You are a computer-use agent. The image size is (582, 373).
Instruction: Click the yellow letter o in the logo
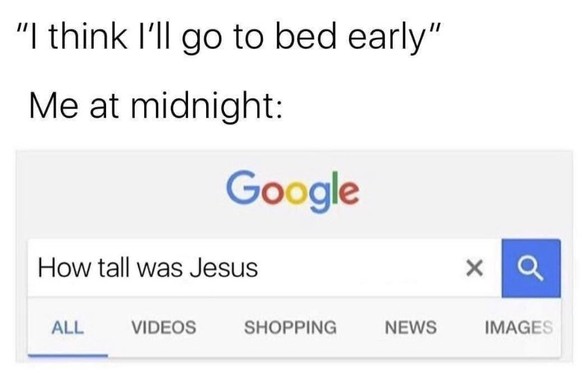point(297,194)
